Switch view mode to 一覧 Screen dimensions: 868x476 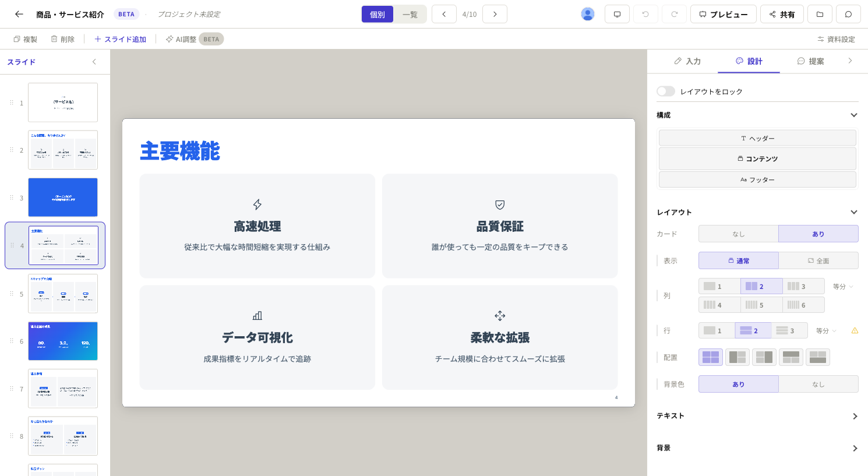click(x=410, y=14)
